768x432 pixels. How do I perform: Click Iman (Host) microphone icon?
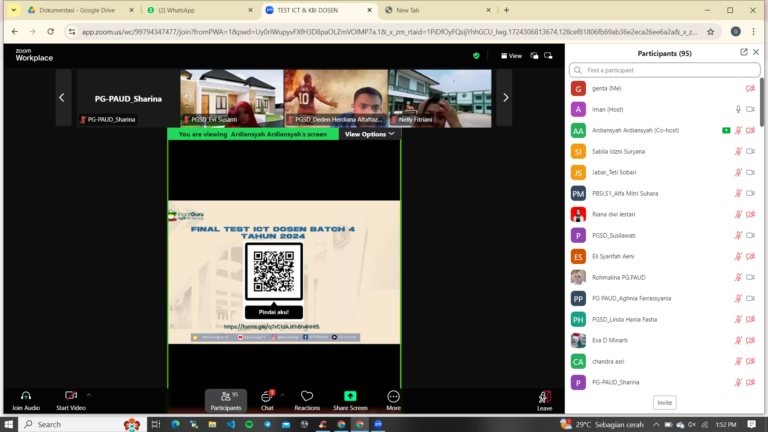point(738,110)
